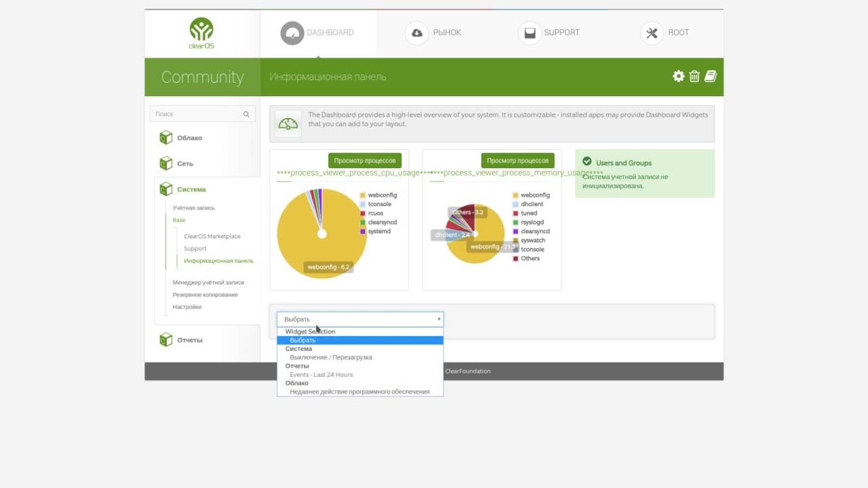This screenshot has width=868, height=488.
Task: Click the dashboard gauge icon in info box
Action: (288, 124)
